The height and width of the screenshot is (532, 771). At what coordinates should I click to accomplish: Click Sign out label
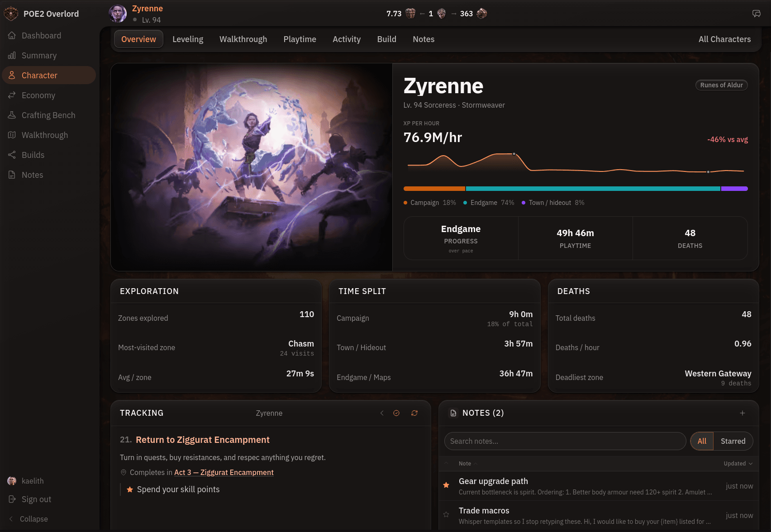pyautogui.click(x=36, y=499)
